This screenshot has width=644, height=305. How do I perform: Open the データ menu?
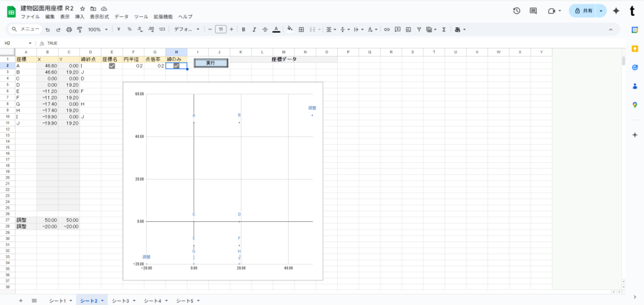(121, 17)
